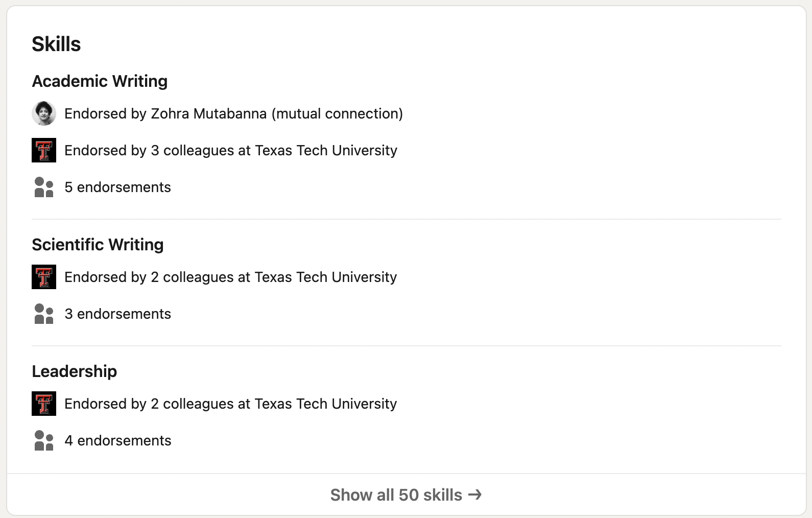
Task: Open the Scientific Writing skill
Action: pos(98,245)
